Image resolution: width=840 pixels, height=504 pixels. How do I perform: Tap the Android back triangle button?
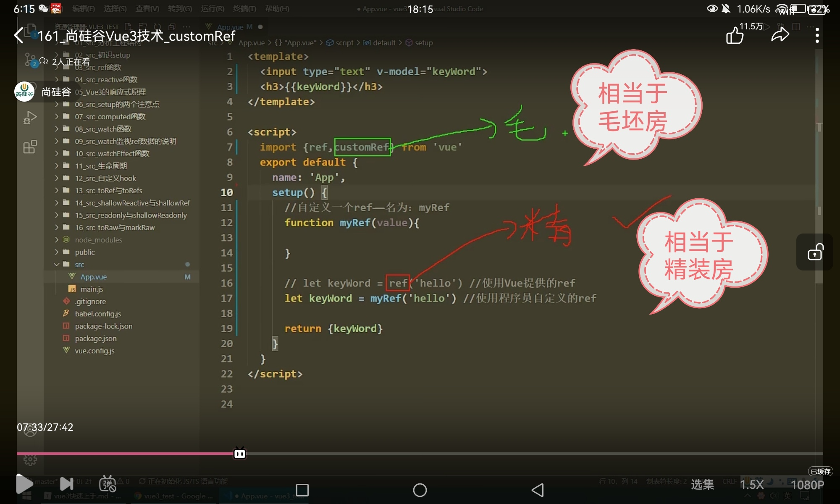pyautogui.click(x=538, y=490)
